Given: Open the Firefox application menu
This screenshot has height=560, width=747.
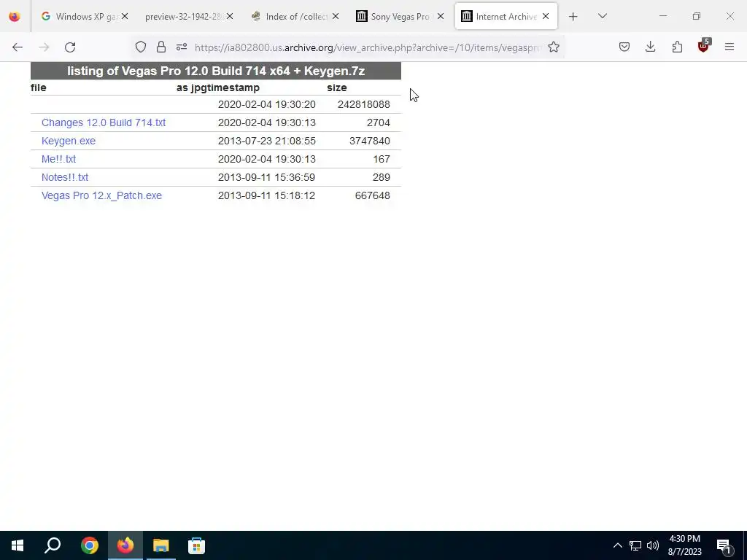Looking at the screenshot, I should tap(729, 47).
